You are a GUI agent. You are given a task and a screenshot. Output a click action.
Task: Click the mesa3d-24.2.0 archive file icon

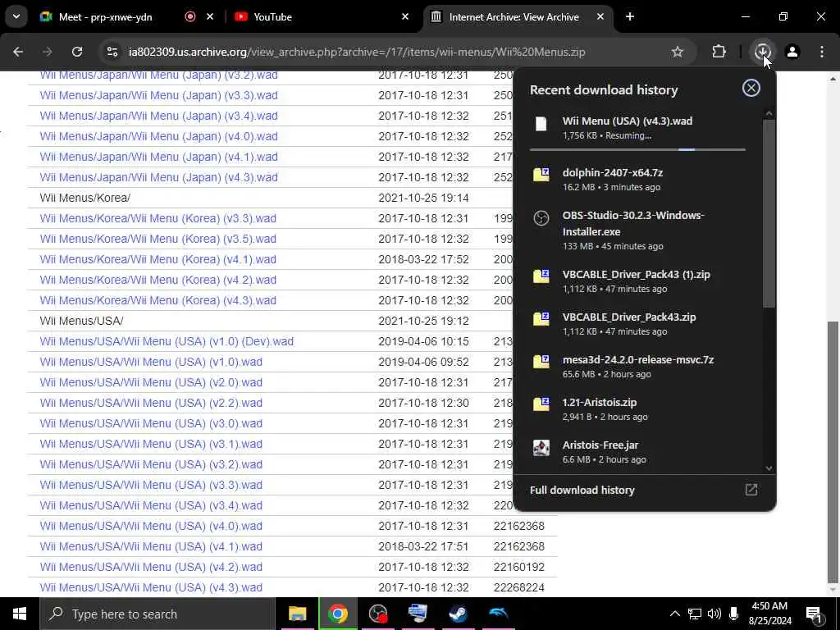pos(541,362)
